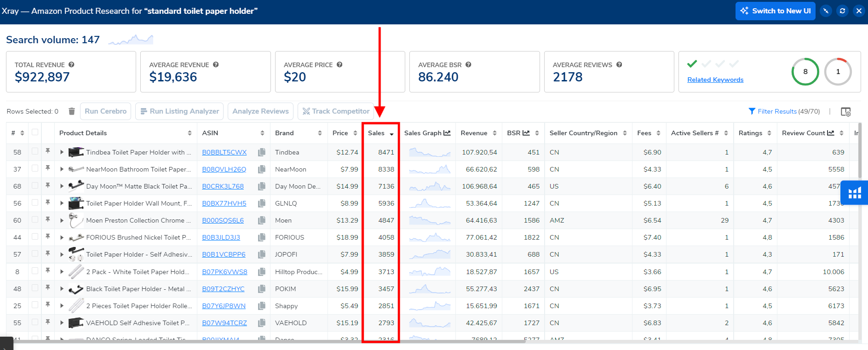Open Average BSR help info icon

click(x=468, y=65)
